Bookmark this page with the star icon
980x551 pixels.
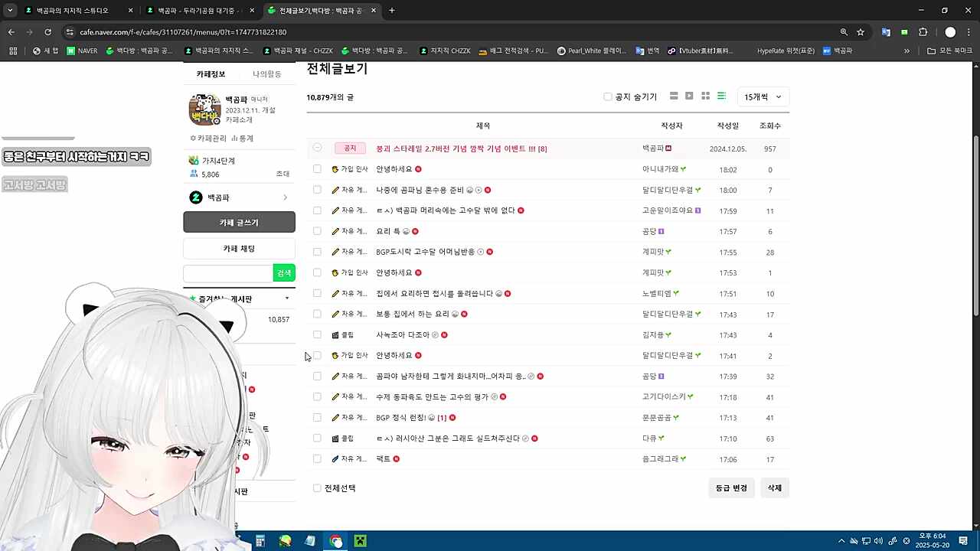[x=861, y=32]
